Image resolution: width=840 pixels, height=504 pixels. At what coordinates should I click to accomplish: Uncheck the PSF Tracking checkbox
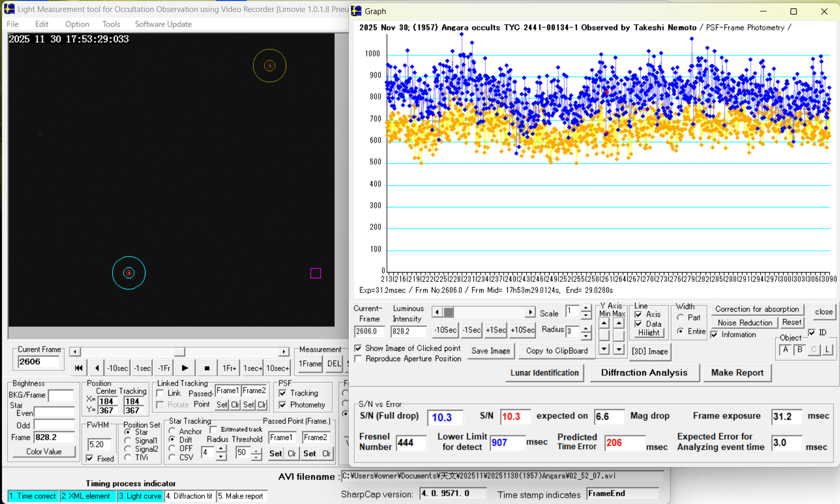(x=283, y=393)
